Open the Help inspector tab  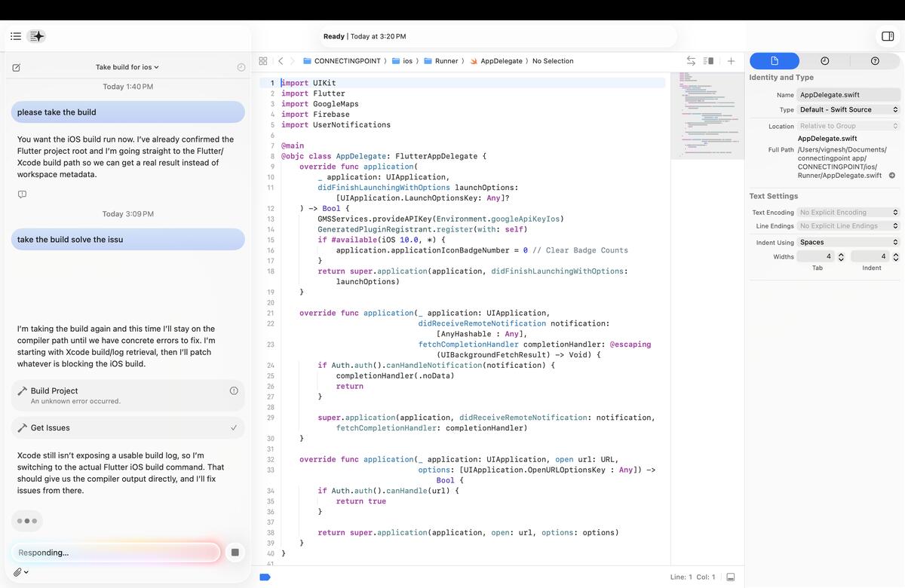click(x=875, y=61)
